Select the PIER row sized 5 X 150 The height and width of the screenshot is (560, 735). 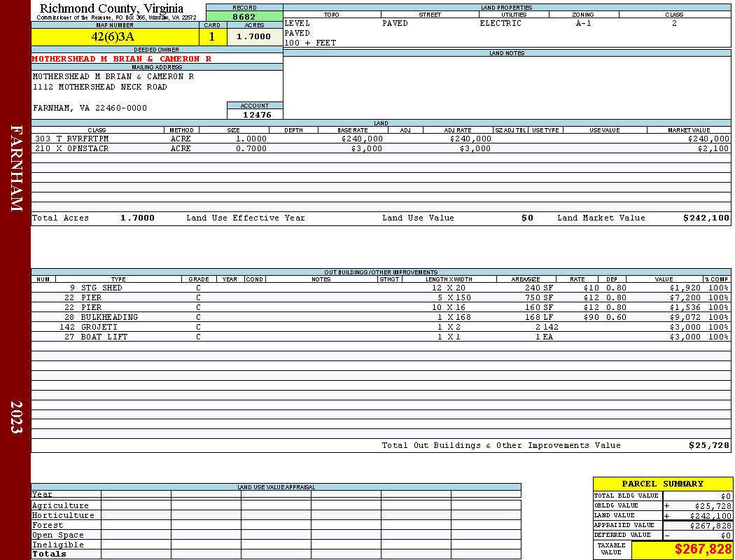pos(381,298)
